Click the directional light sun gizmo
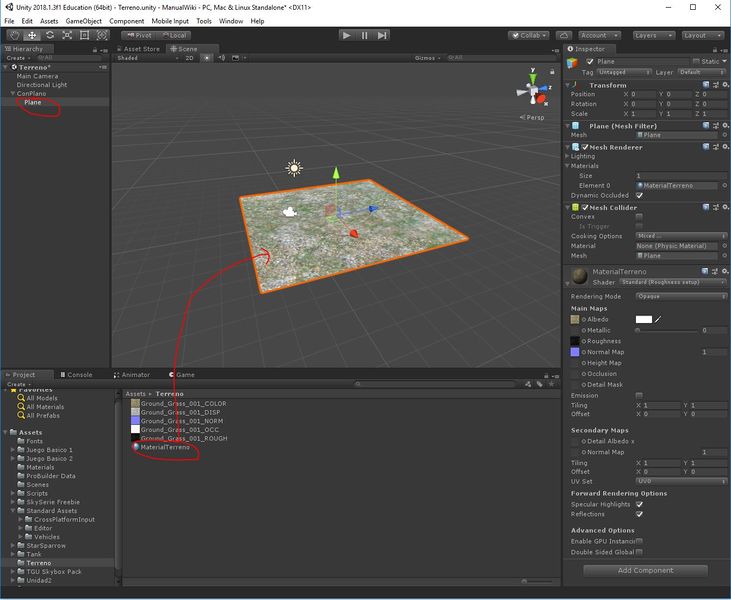This screenshot has width=731, height=600. pyautogui.click(x=294, y=168)
